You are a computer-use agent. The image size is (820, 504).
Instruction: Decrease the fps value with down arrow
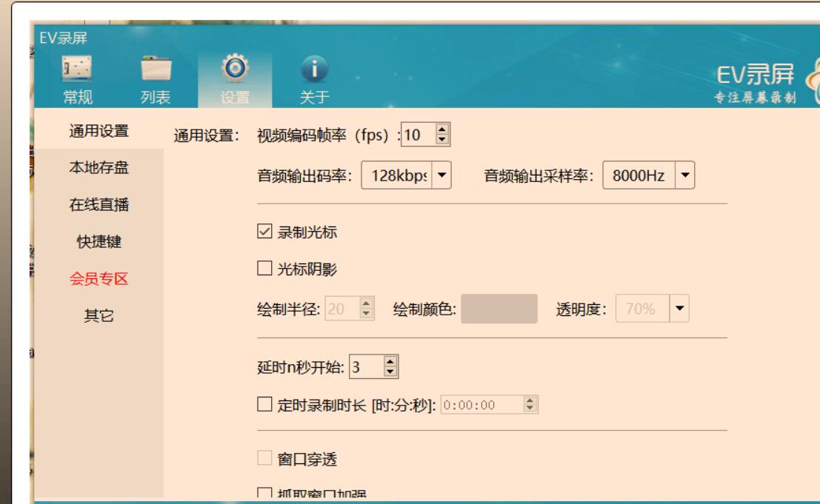coord(442,139)
